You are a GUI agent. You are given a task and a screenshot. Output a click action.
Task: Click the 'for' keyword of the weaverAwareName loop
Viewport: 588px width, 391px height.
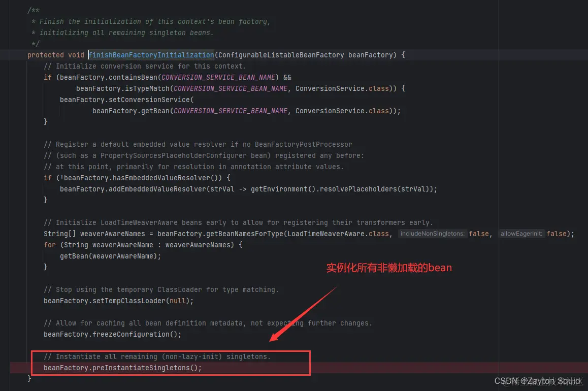(50, 245)
